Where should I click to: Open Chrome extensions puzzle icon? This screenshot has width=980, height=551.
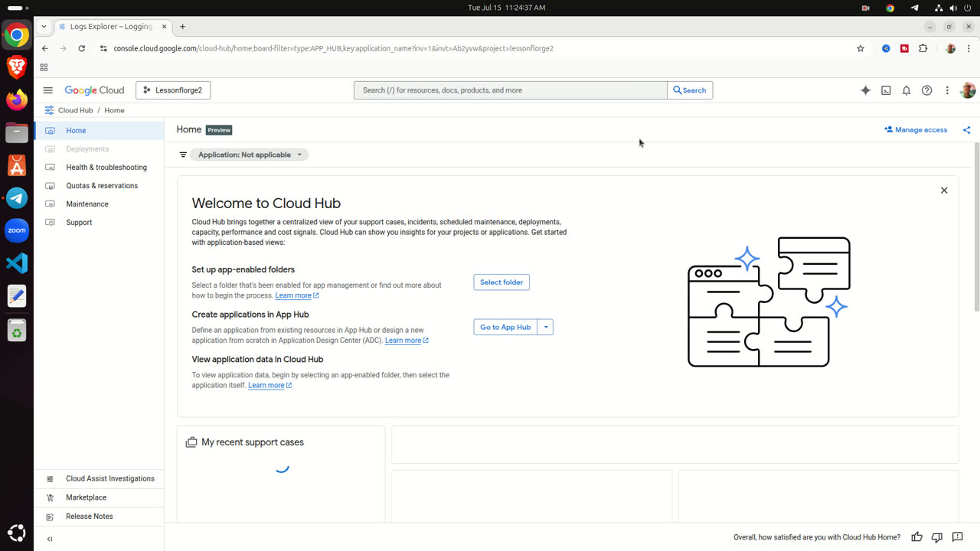point(923,48)
